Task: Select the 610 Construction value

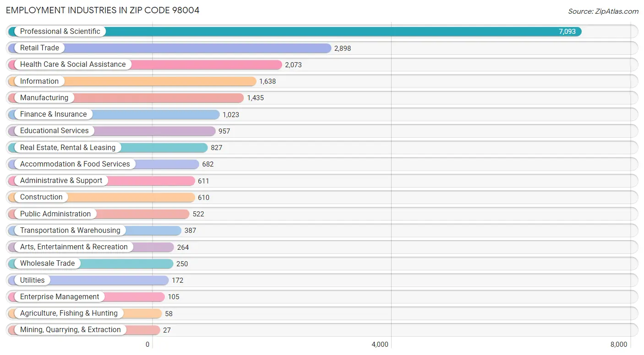Action: 203,198
